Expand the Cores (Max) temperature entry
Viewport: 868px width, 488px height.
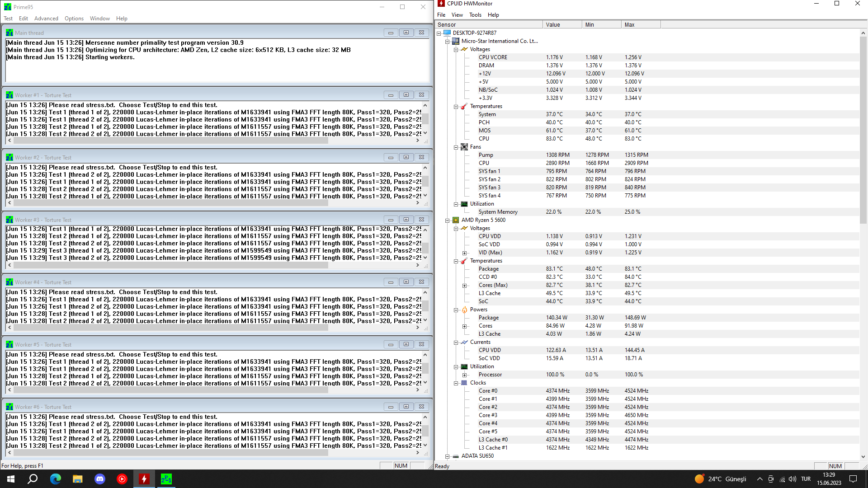point(464,286)
